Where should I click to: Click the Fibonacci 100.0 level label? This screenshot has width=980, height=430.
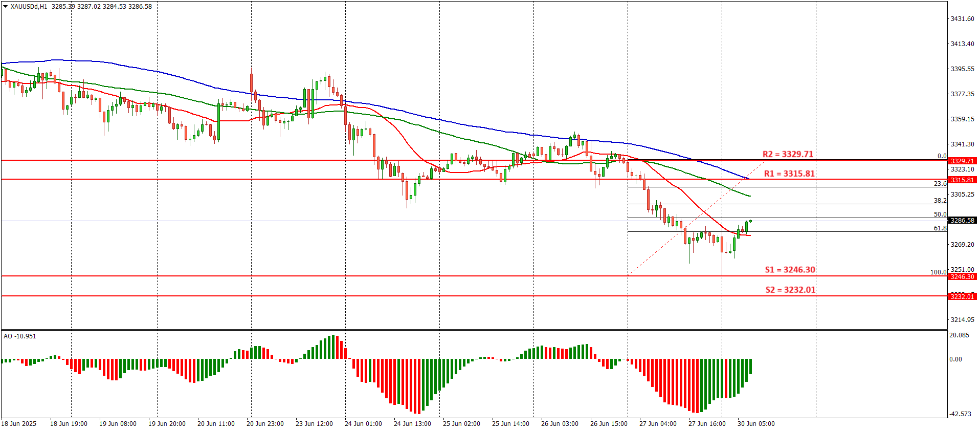938,272
